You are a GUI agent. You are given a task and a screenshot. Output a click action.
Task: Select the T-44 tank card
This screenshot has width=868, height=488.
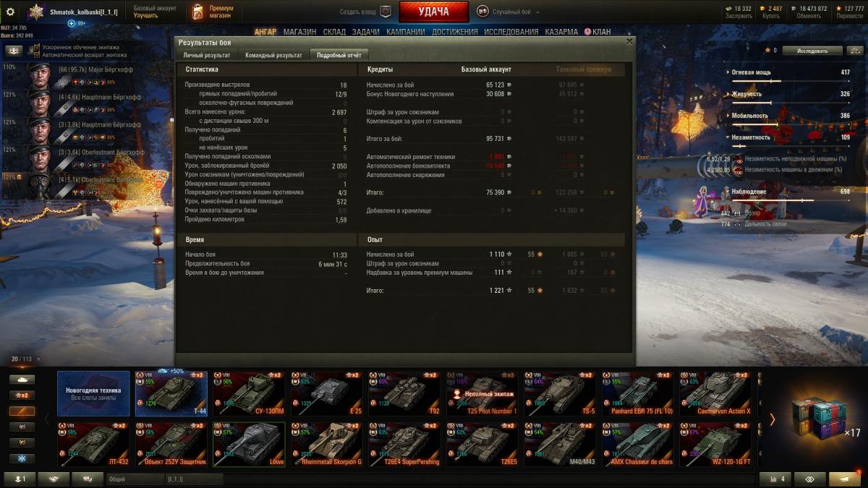[x=171, y=394]
